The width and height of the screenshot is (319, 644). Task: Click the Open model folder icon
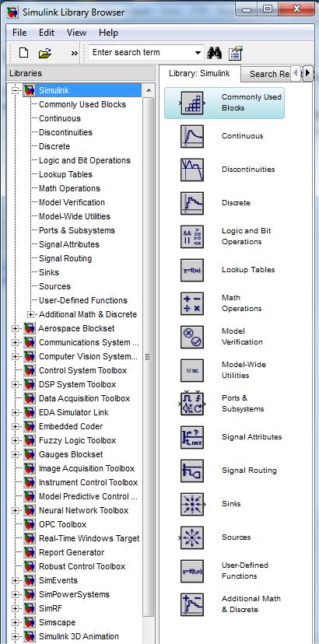click(x=45, y=53)
